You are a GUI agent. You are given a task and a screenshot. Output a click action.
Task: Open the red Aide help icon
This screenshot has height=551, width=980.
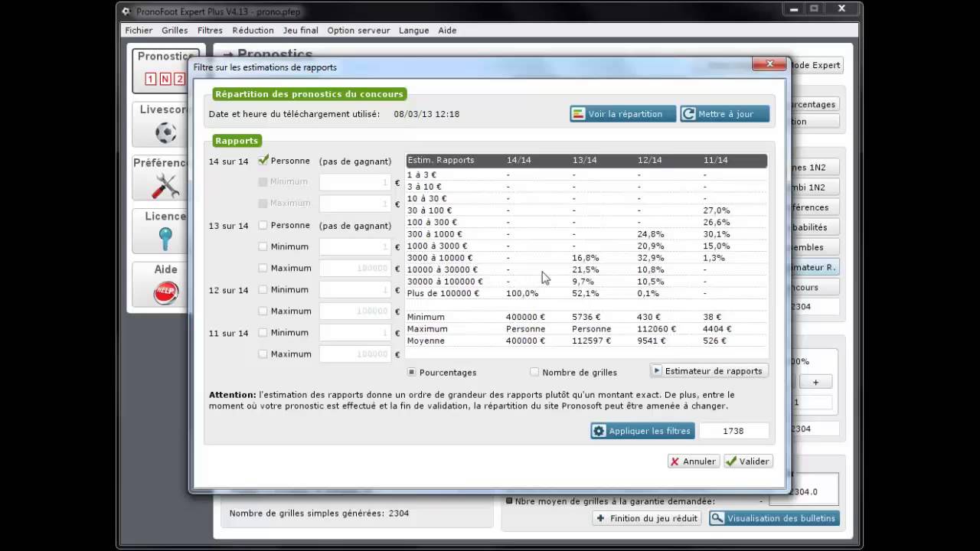coord(165,292)
